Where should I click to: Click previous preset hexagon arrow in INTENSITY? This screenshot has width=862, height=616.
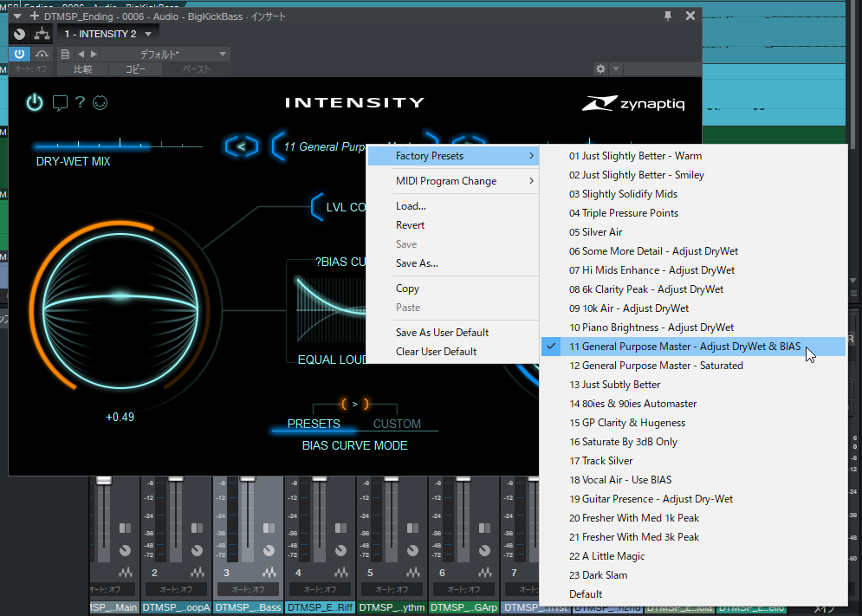[242, 146]
